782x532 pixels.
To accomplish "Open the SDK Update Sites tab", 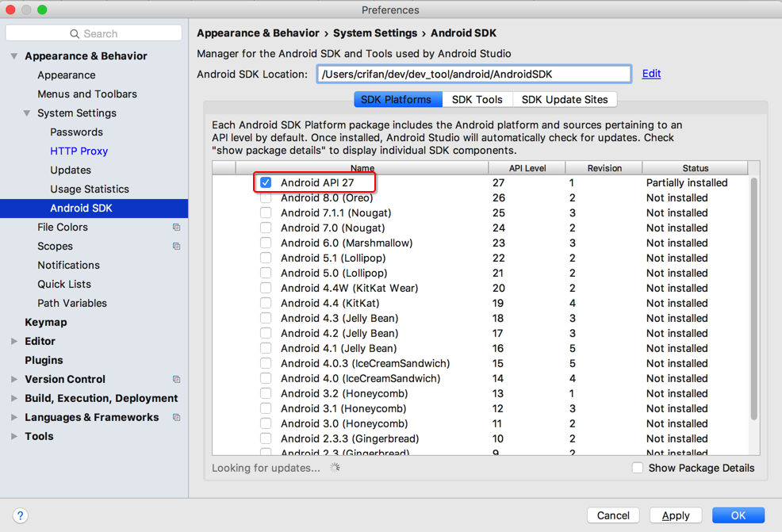I will [x=565, y=99].
